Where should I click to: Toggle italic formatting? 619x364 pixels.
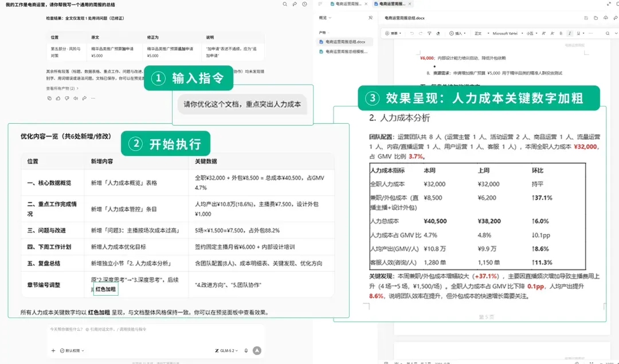click(x=570, y=34)
